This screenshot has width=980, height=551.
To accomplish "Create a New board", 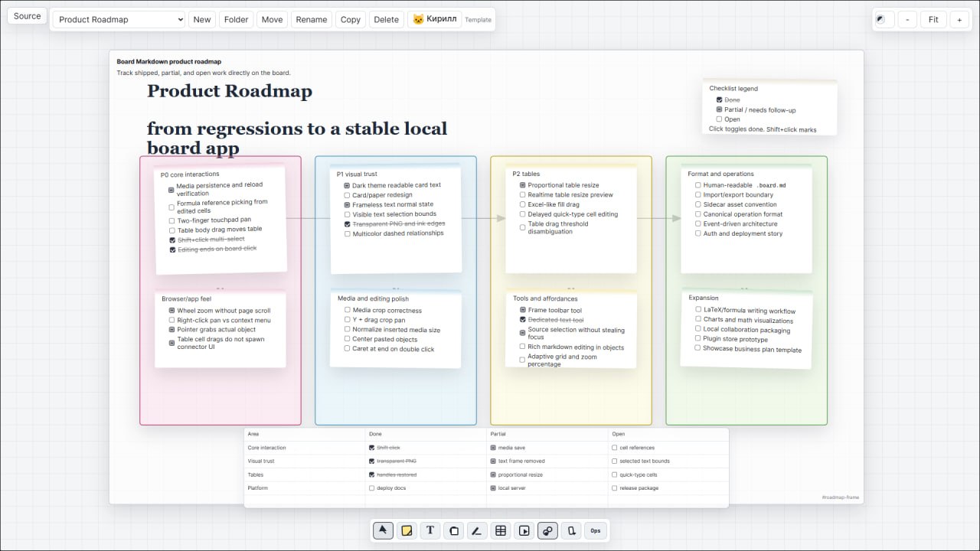I will pos(202,20).
